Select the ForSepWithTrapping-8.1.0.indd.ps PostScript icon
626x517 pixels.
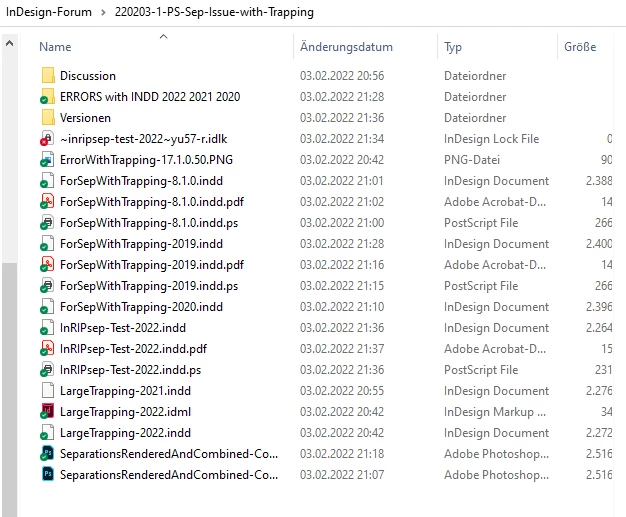tap(48, 223)
